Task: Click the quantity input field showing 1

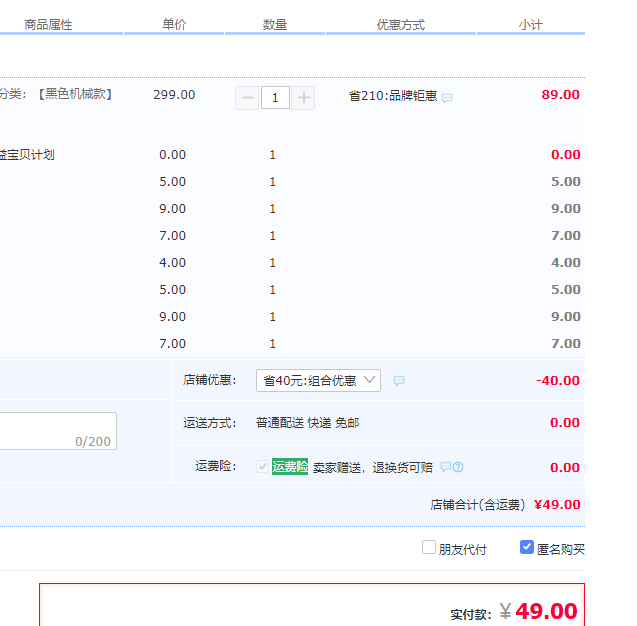Action: 275,98
